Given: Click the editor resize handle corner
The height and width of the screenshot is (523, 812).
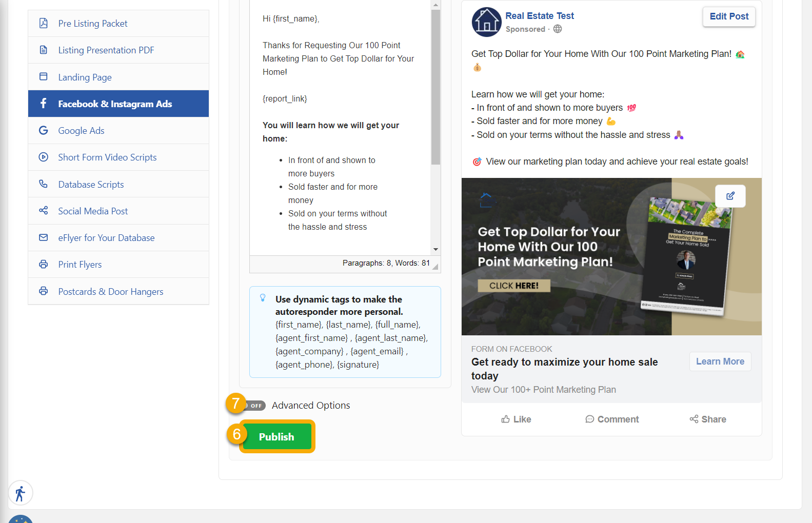Looking at the screenshot, I should [x=435, y=266].
